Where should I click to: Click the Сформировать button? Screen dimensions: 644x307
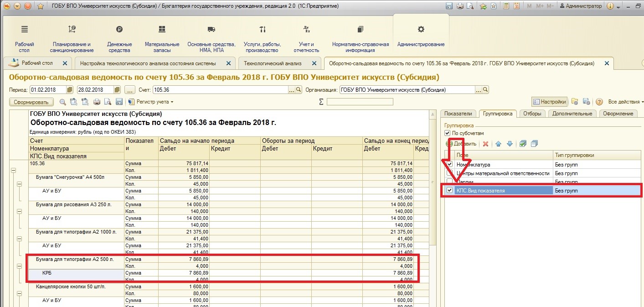pos(31,102)
